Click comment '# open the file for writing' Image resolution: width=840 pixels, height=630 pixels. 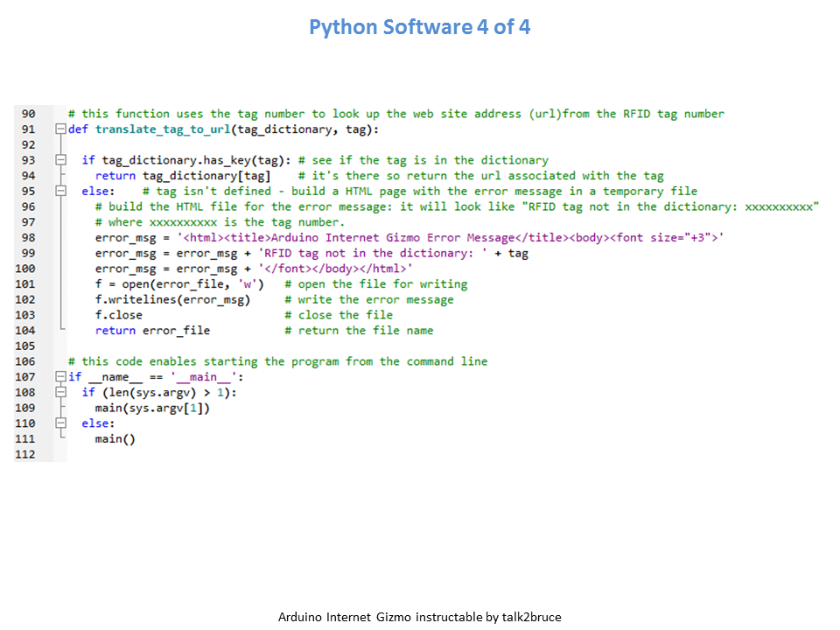point(376,283)
